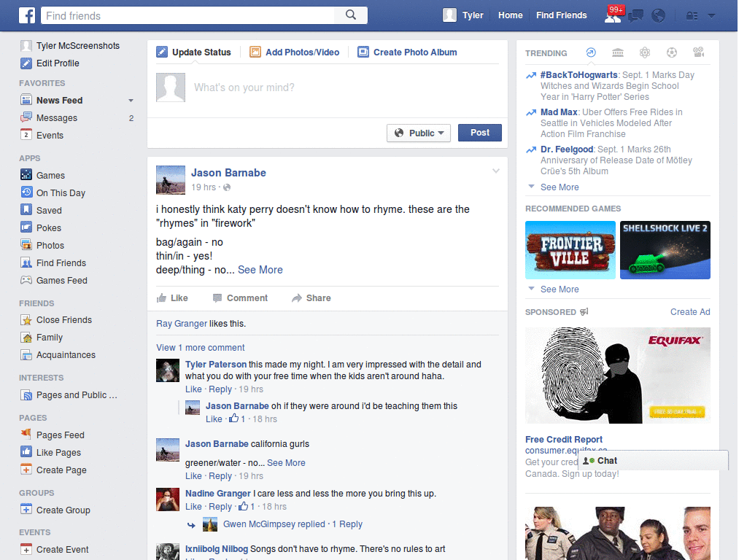Click the Pages Feed flag icon
Screen dimensions: 747x560
click(26, 434)
